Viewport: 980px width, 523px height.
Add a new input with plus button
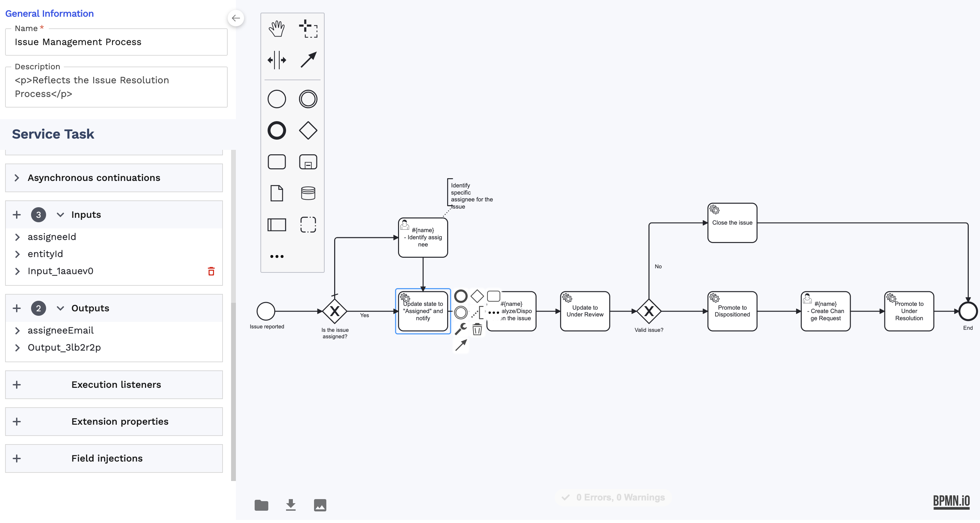17,214
